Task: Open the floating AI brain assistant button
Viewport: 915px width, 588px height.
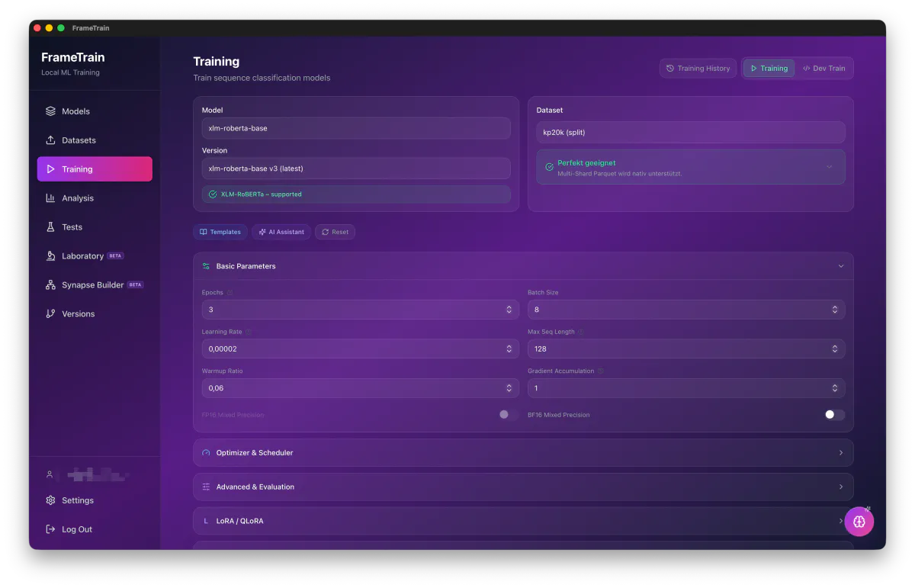Action: pyautogui.click(x=859, y=522)
